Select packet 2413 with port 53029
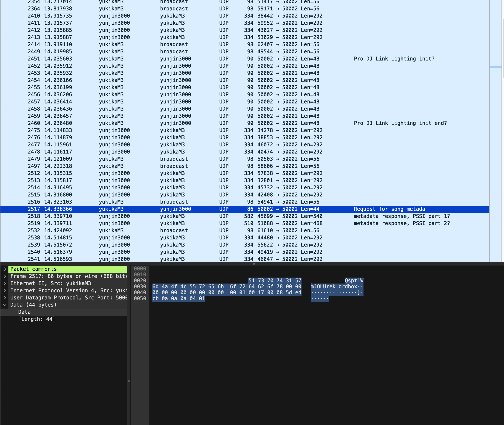 coord(245,37)
